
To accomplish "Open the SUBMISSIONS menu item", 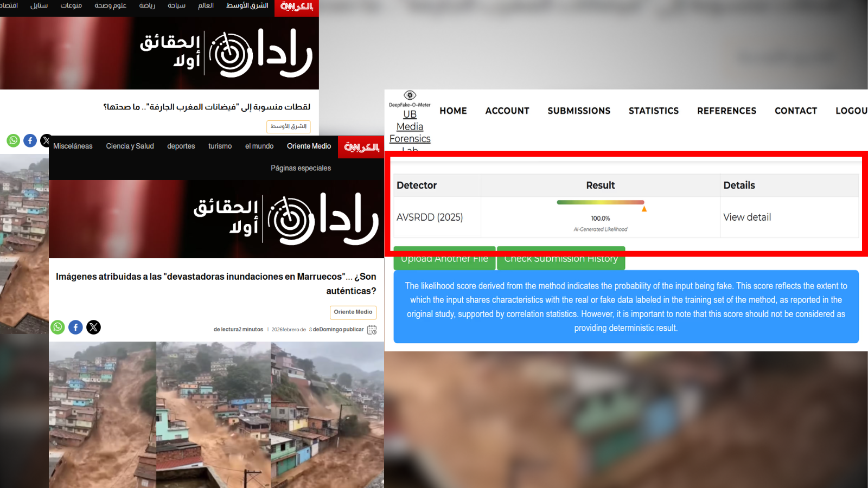I will point(579,111).
